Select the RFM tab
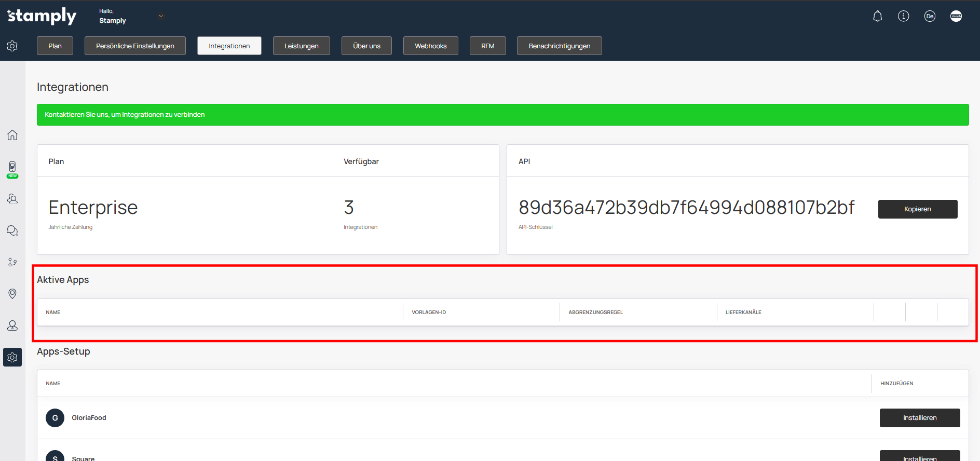980x461 pixels. [x=487, y=46]
